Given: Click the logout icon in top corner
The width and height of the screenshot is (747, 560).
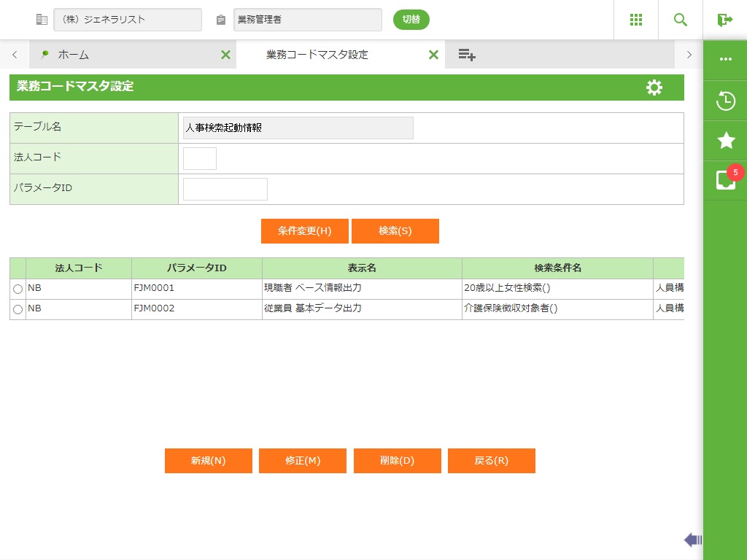Looking at the screenshot, I should point(724,20).
